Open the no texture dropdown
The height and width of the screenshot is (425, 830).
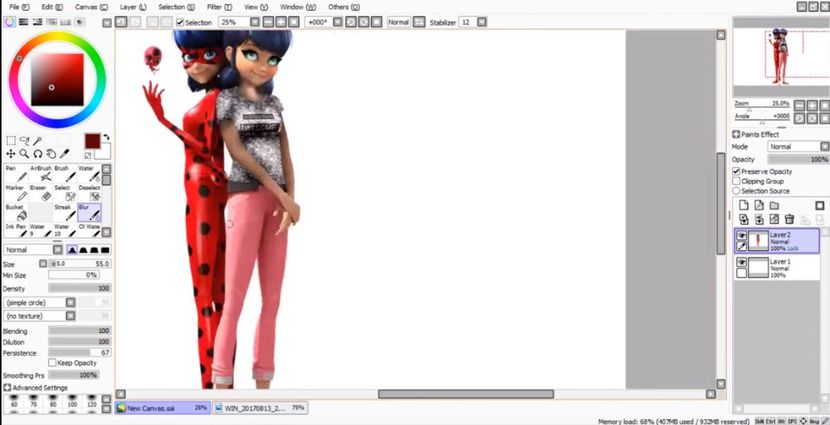[70, 316]
